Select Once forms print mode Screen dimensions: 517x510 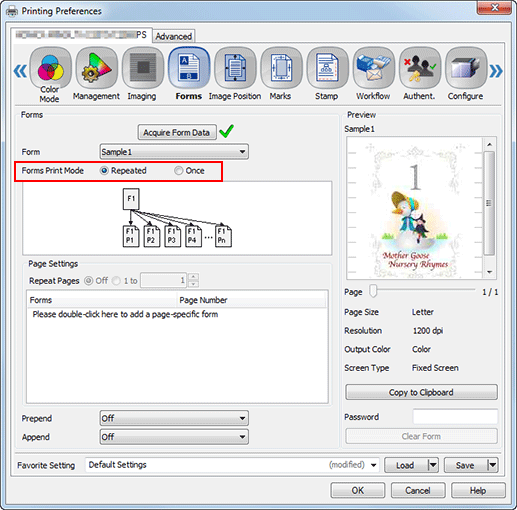click(179, 171)
